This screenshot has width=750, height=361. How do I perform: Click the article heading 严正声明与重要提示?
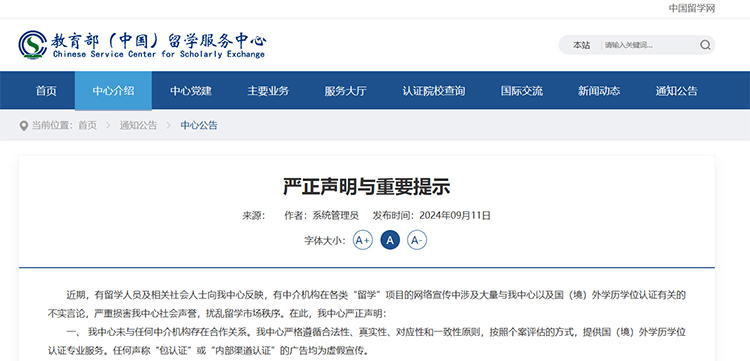367,187
